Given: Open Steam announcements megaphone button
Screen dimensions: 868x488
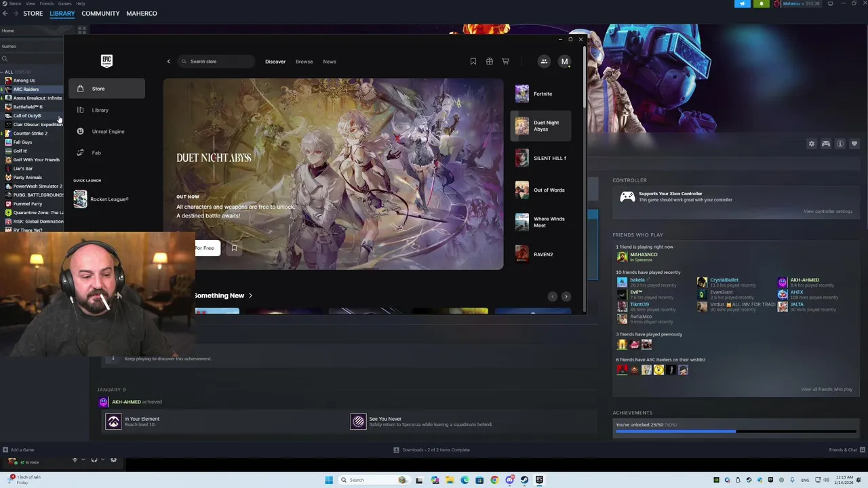Looking at the screenshot, I should point(743,3).
